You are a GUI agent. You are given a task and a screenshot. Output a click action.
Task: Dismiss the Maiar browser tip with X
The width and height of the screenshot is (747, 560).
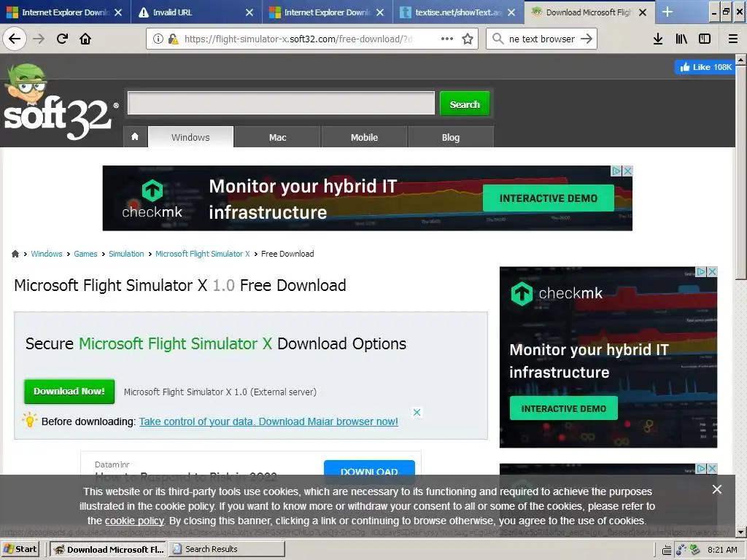(417, 413)
